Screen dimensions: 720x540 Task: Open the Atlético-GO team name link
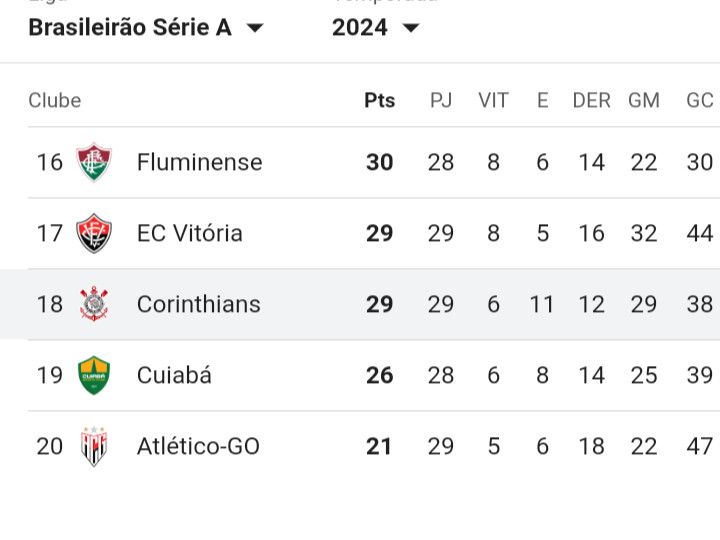tap(198, 446)
